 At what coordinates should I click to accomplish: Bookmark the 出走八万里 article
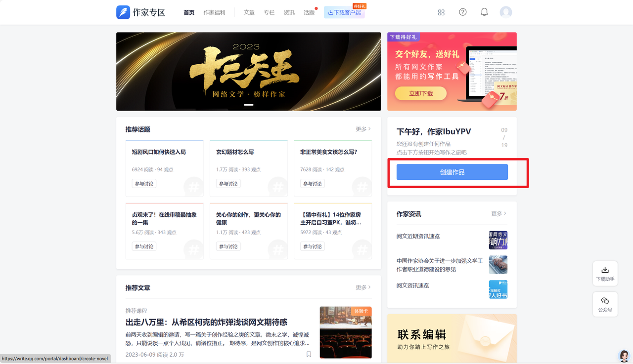click(309, 354)
